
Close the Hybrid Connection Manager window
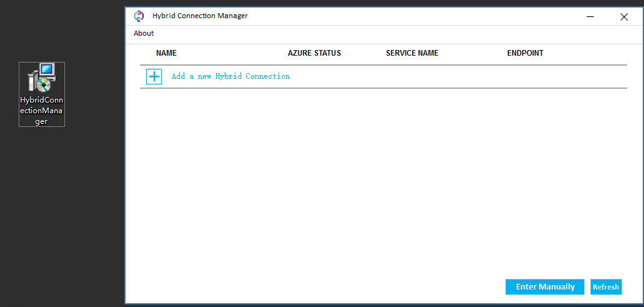pos(623,17)
